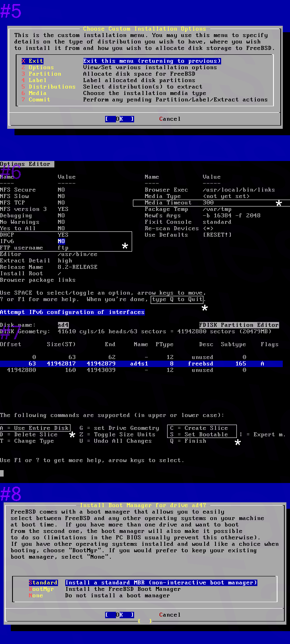290x644 pixels.
Task: Click Cancel in Install Boot Manager dialog
Action: click(x=170, y=615)
